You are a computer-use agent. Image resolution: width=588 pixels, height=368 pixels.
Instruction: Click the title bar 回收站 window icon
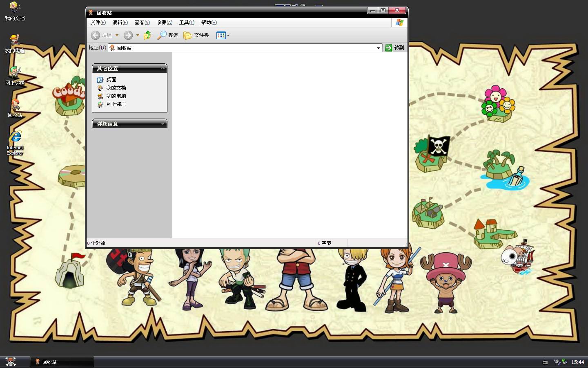91,13
